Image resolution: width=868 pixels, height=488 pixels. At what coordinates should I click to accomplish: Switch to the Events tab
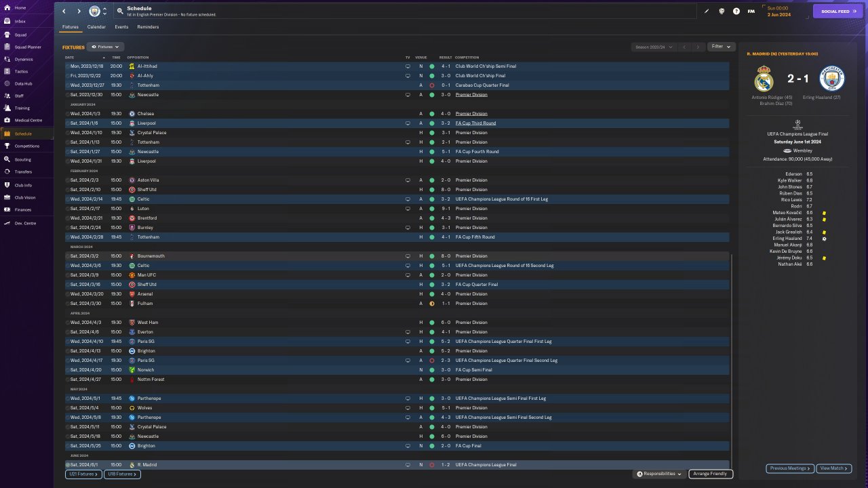tap(121, 27)
